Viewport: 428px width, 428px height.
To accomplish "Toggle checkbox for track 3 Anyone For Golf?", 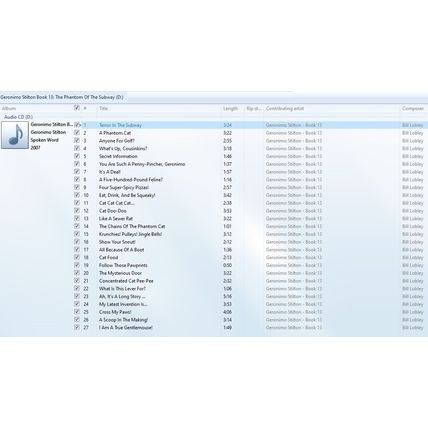I will (77, 140).
